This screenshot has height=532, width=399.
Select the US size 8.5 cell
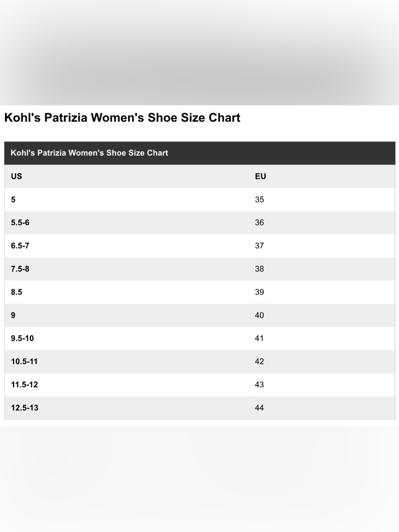pyautogui.click(x=126, y=292)
